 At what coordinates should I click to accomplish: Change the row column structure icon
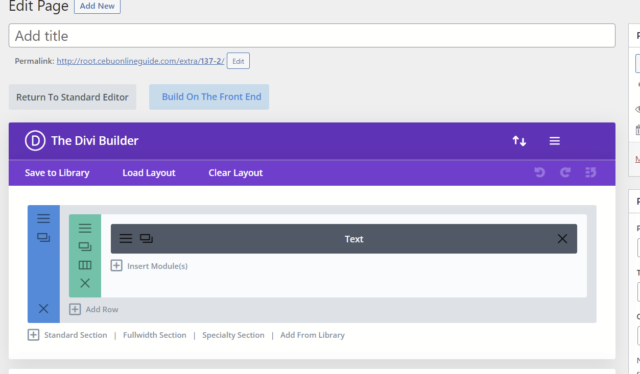85,265
